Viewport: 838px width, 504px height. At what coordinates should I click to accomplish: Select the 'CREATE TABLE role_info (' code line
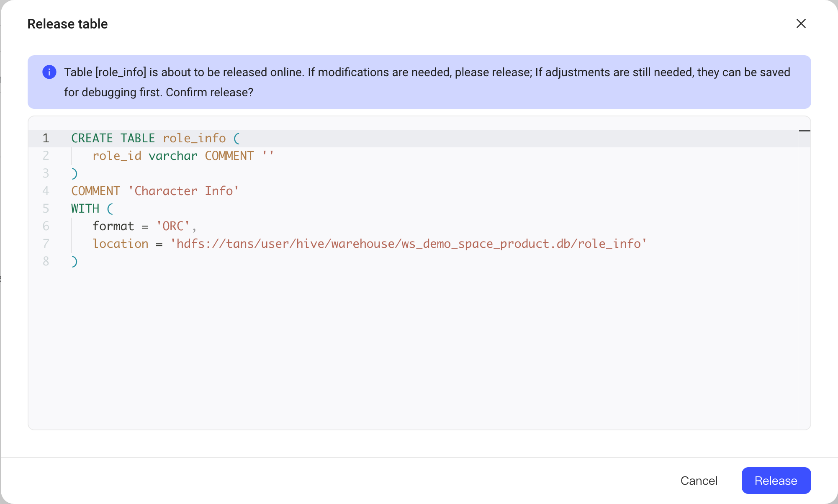tap(155, 138)
